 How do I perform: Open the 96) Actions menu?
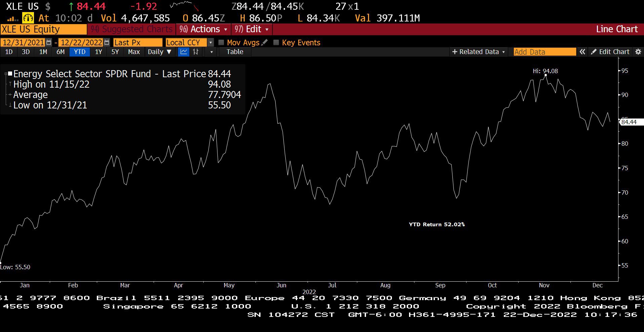tap(203, 29)
